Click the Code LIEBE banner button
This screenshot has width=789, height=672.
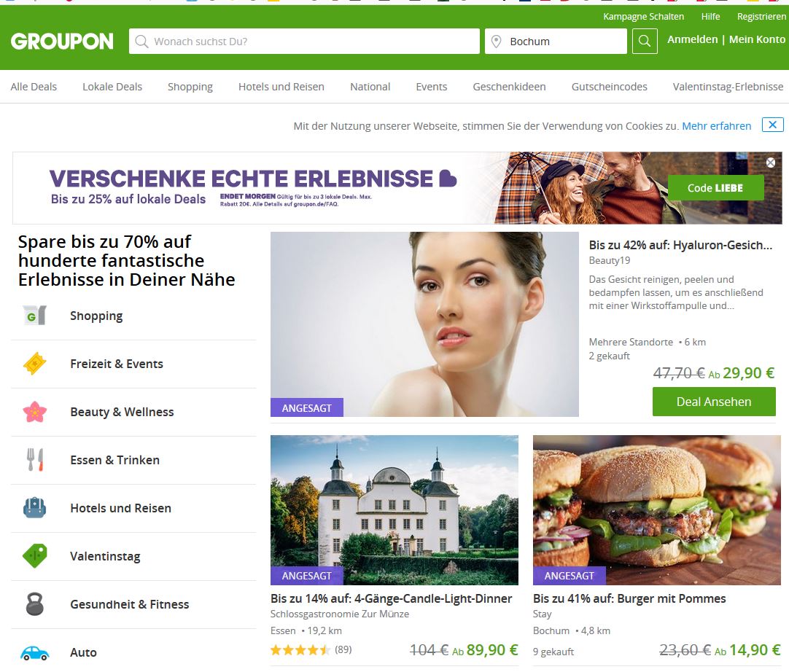pyautogui.click(x=715, y=187)
